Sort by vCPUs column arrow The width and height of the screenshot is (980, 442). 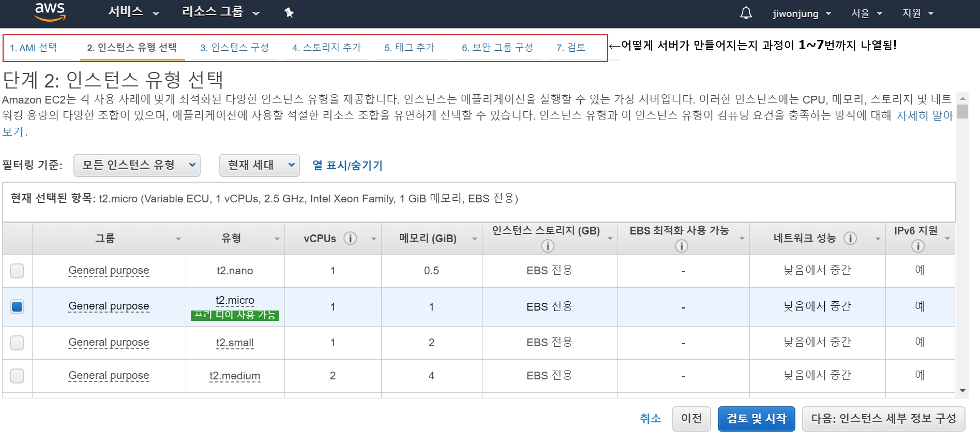click(x=374, y=239)
